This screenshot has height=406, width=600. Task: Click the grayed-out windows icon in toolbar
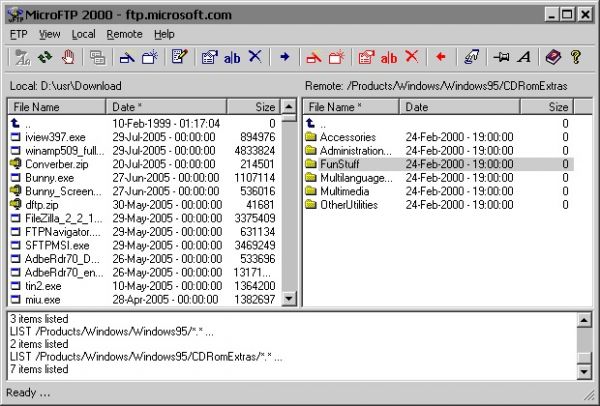click(97, 58)
